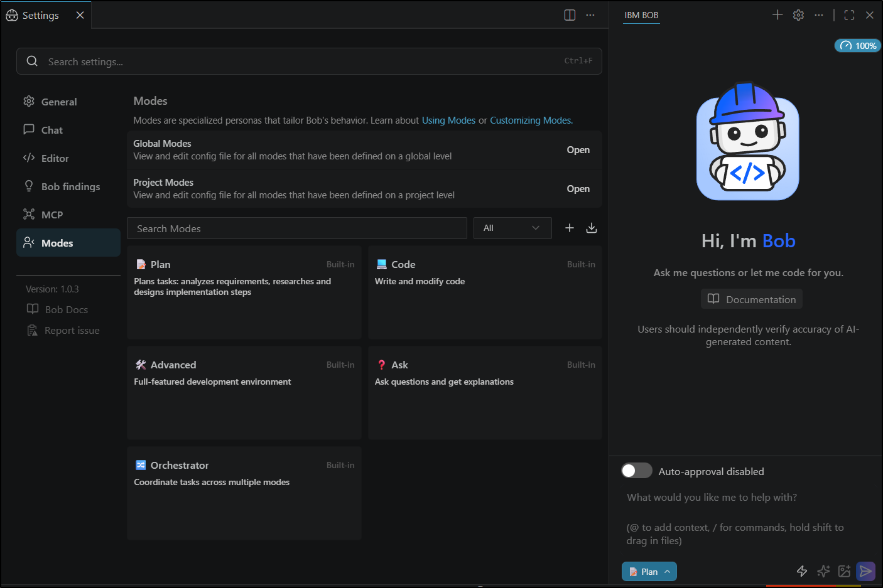Send the message with the send arrow
The height and width of the screenshot is (588, 883).
click(x=866, y=571)
